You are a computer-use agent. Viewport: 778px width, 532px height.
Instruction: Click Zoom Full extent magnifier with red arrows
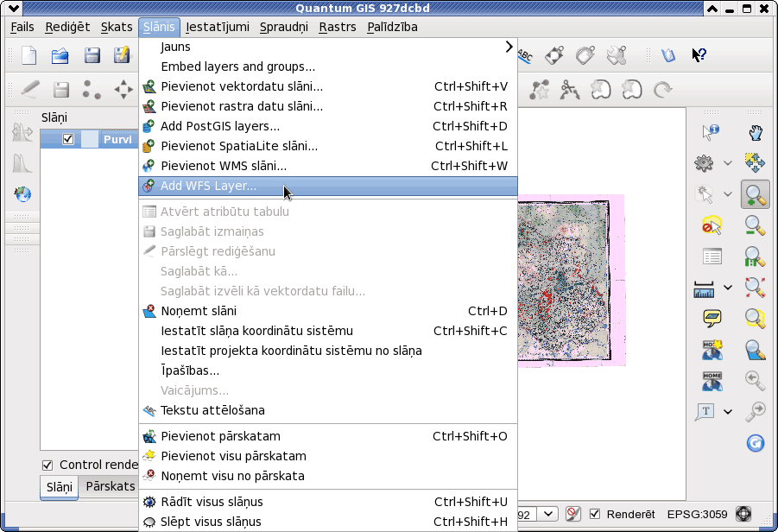(755, 287)
